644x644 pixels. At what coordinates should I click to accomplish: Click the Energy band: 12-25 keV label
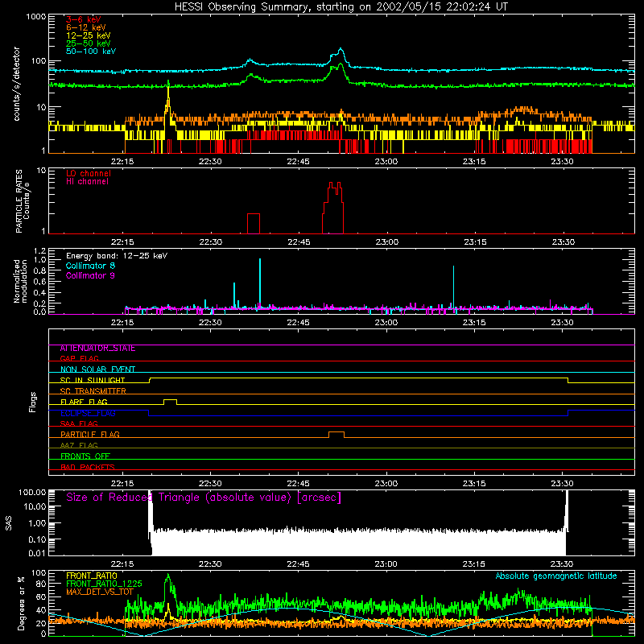pyautogui.click(x=117, y=256)
